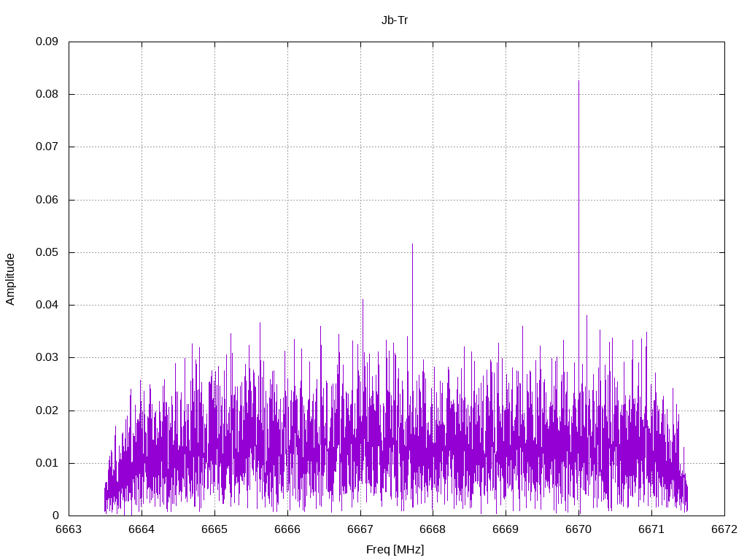The height and width of the screenshot is (560, 747).
Task: Click the plot title "Jb-Tr"
Action: [x=395, y=20]
